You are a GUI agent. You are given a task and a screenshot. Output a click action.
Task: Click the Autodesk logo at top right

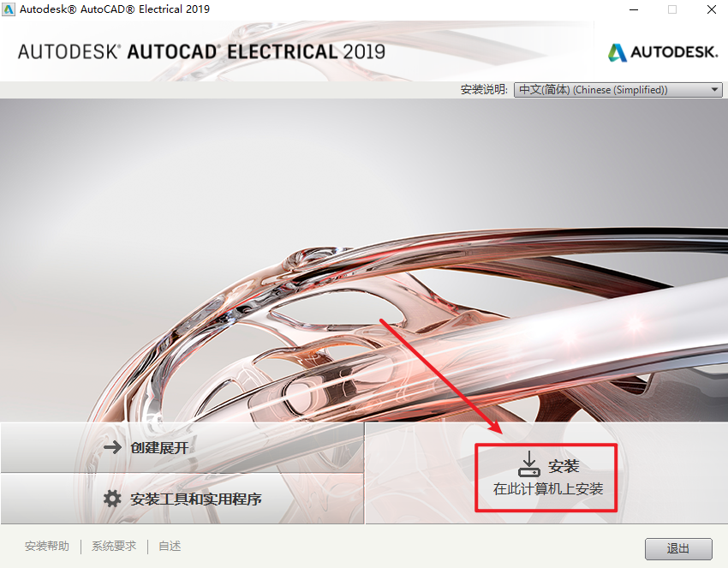coord(663,52)
